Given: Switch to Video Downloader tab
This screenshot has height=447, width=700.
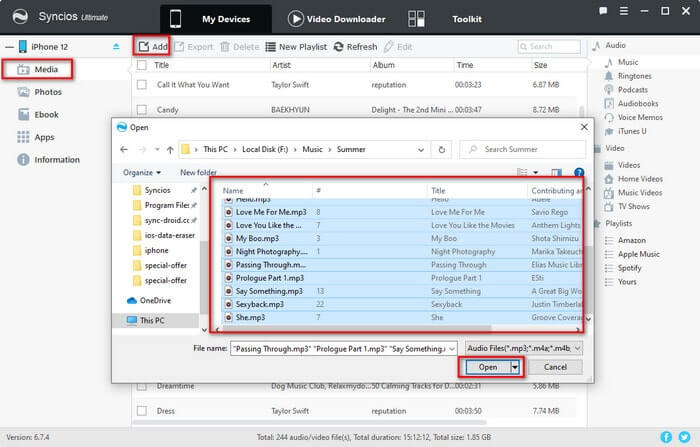Looking at the screenshot, I should 337,19.
